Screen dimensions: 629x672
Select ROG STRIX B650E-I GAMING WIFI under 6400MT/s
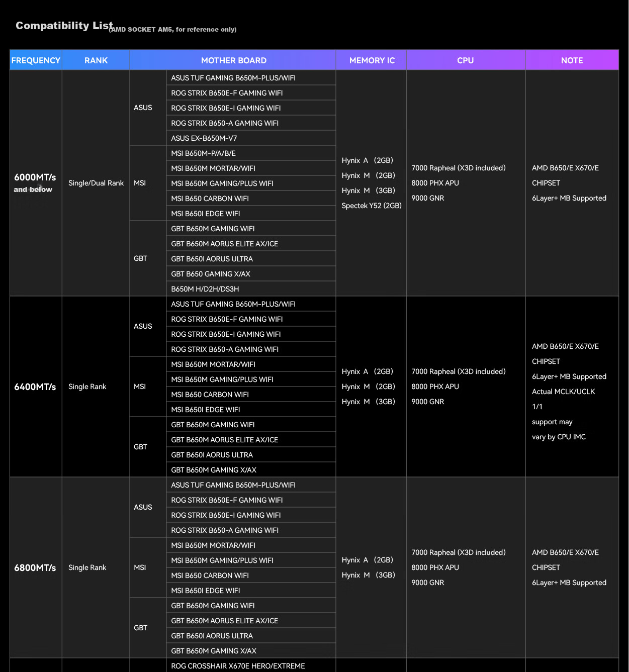tap(251, 334)
